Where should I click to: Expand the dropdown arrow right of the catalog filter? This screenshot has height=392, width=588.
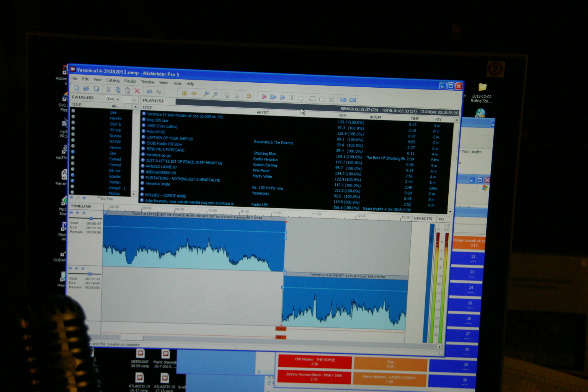pyautogui.click(x=134, y=100)
